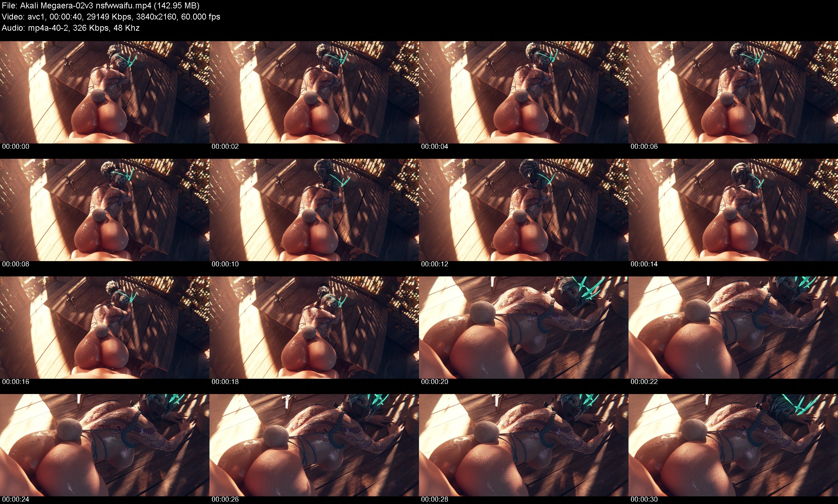Click the 00:00:14 timestamp text
Viewport: 838px width, 504px height.
(644, 264)
